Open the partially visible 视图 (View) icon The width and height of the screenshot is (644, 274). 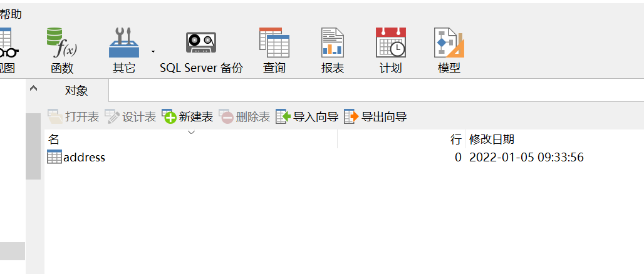pyautogui.click(x=8, y=51)
